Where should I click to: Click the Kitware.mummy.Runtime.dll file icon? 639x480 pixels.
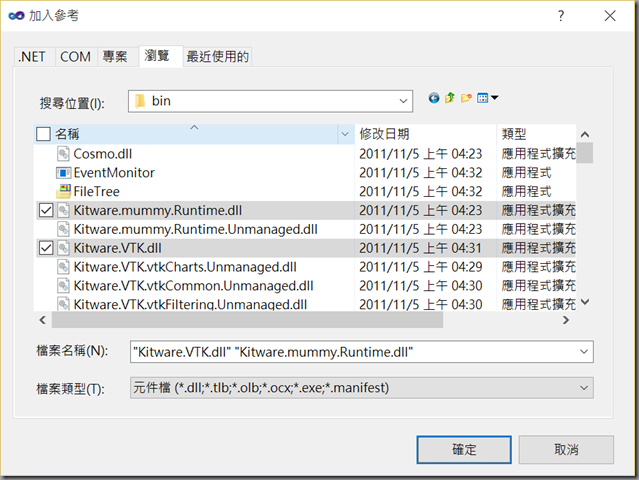[x=63, y=210]
